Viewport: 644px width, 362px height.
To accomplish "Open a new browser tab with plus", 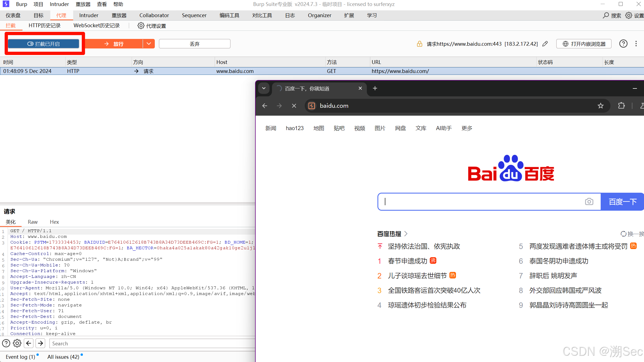I will (375, 88).
